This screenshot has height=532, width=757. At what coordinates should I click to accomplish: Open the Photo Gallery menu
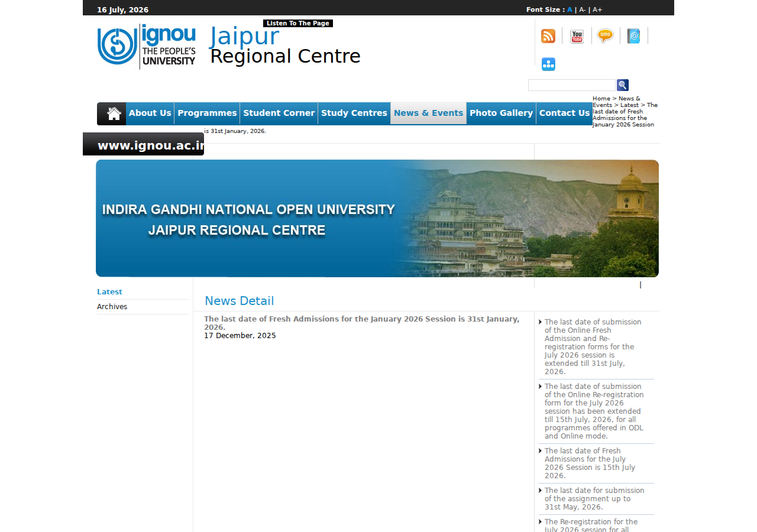pyautogui.click(x=502, y=113)
